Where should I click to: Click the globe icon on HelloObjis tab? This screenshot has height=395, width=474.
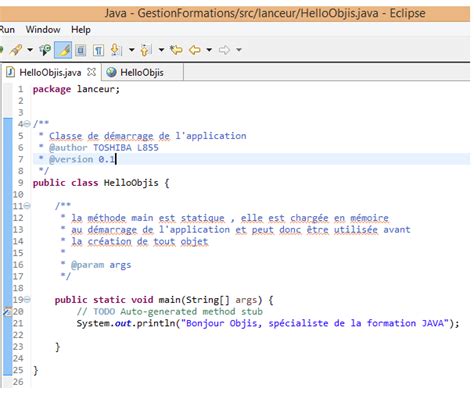pyautogui.click(x=111, y=72)
